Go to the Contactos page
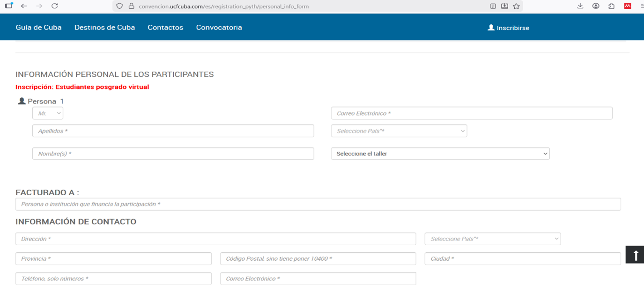Image resolution: width=644 pixels, height=285 pixels. coord(165,28)
